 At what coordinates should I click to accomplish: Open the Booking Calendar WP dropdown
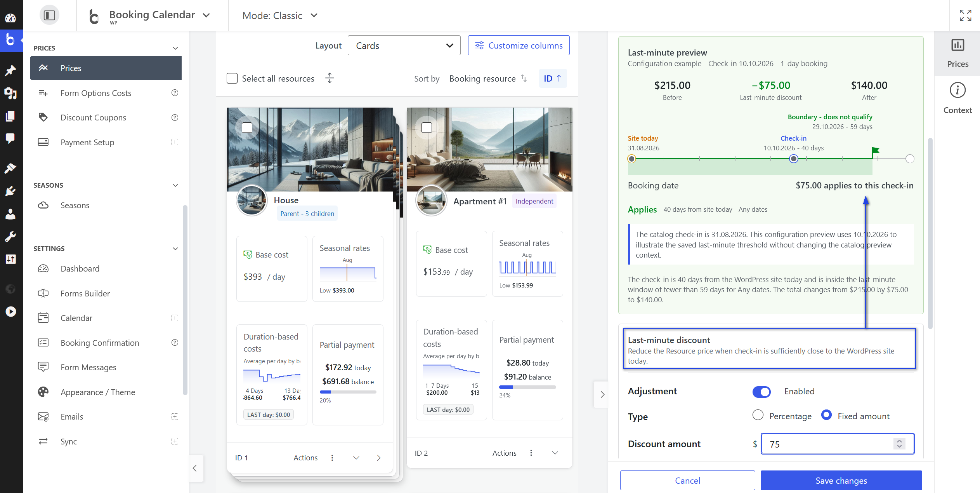click(x=153, y=16)
